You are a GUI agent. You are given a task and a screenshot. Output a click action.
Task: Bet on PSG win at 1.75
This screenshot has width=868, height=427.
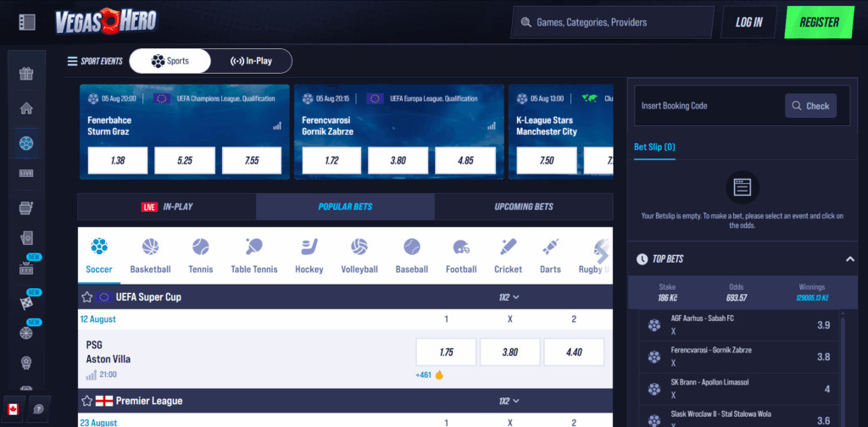(446, 352)
